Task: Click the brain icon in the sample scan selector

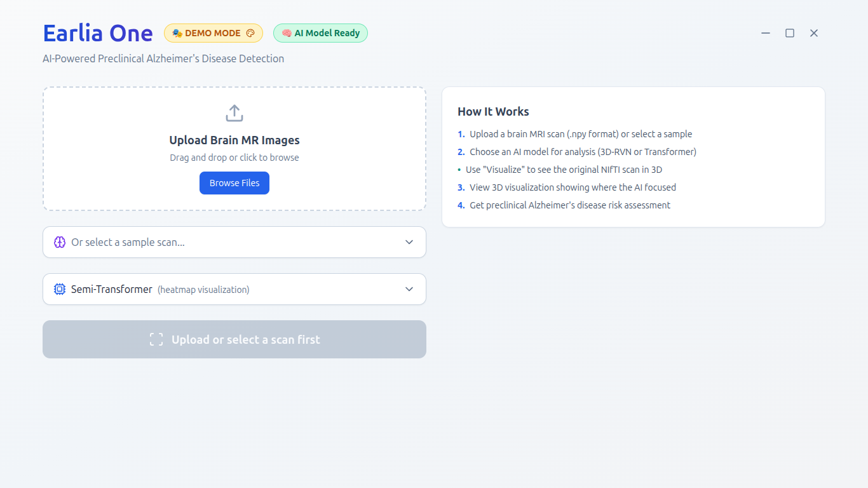Action: pyautogui.click(x=59, y=242)
